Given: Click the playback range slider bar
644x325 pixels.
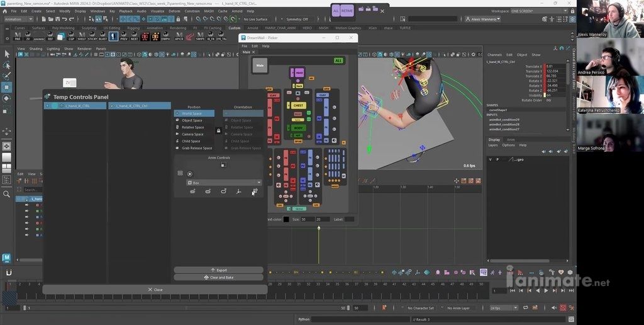Looking at the screenshot, I should (x=187, y=308).
